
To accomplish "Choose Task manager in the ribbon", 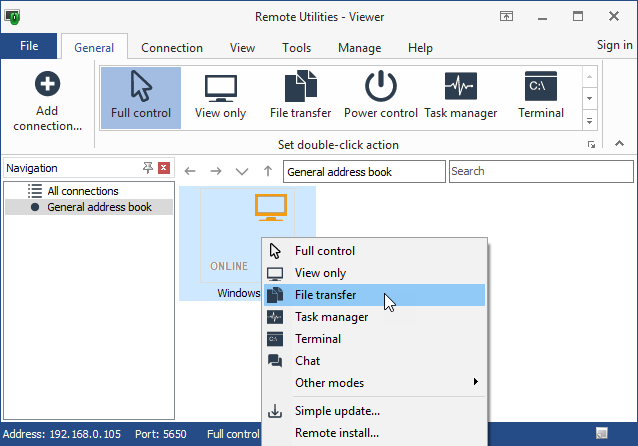I will pyautogui.click(x=461, y=98).
